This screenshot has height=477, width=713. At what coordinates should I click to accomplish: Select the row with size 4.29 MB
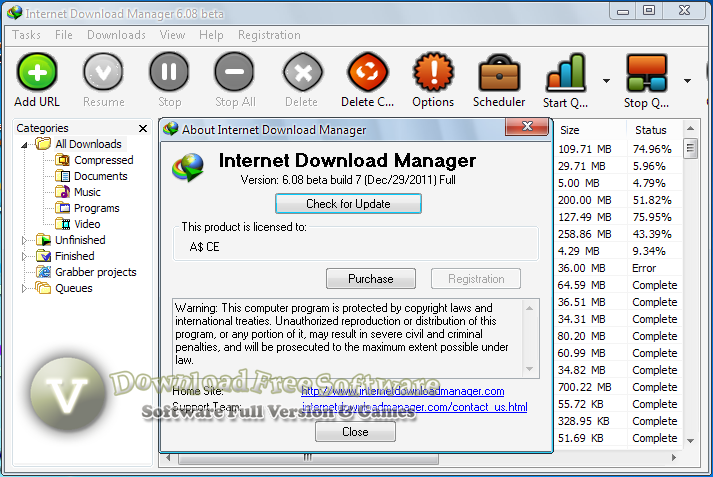click(x=618, y=251)
